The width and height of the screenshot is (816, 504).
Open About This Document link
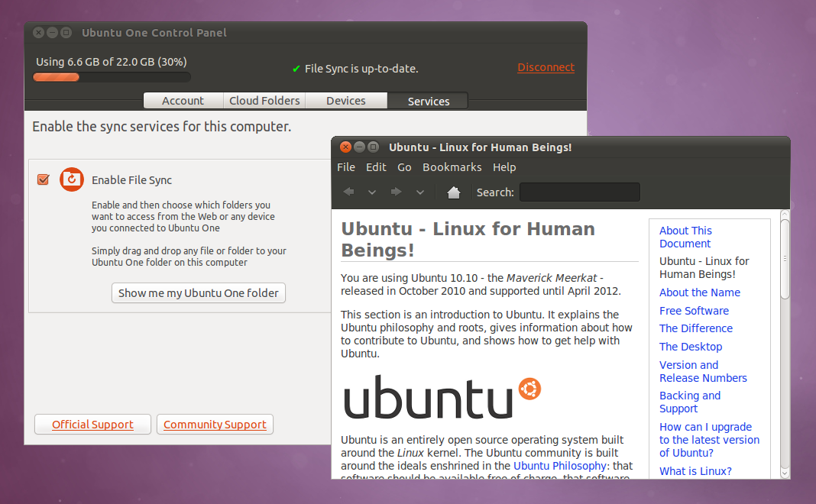pos(685,237)
